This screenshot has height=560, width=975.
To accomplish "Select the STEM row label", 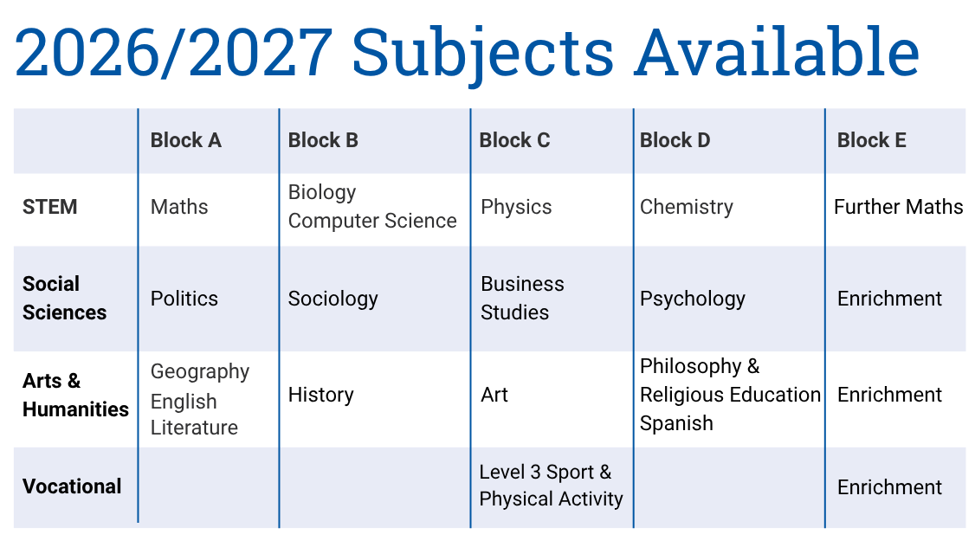I will tap(49, 207).
